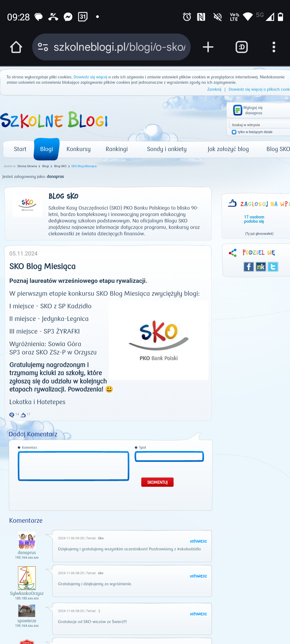Screen dimensions: 290x644
Task: Open spswierze avatar in comments
Action: tap(27, 611)
